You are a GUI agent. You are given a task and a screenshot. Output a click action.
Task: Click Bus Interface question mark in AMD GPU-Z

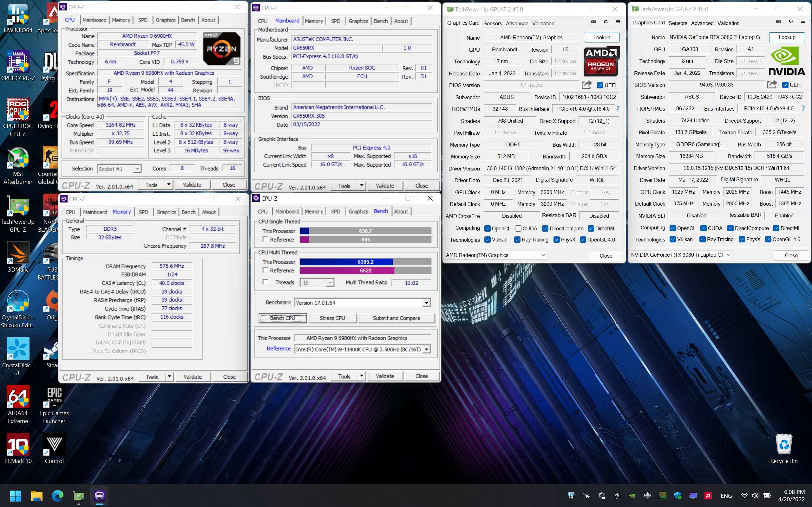click(x=618, y=109)
